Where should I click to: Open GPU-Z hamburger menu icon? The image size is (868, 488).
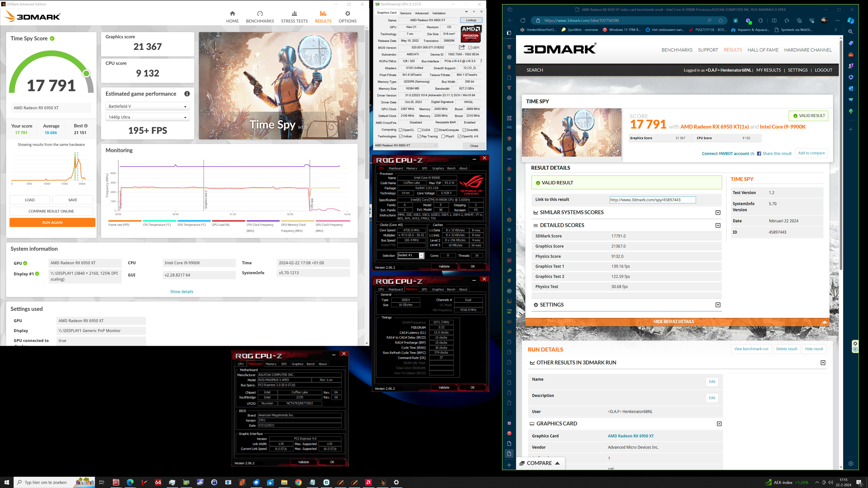[x=481, y=12]
